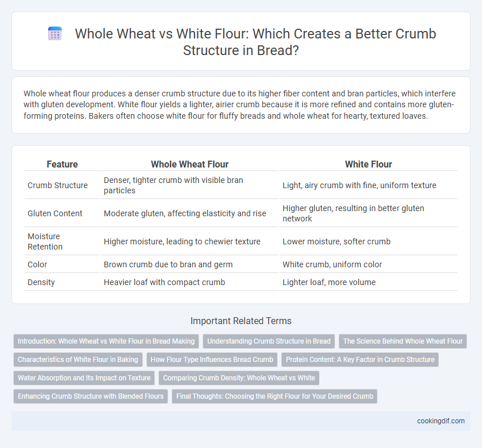Image resolution: width=482 pixels, height=448 pixels.
Task: Open 'Final Thoughts: Choosing the Right Flour' tag
Action: click(274, 396)
